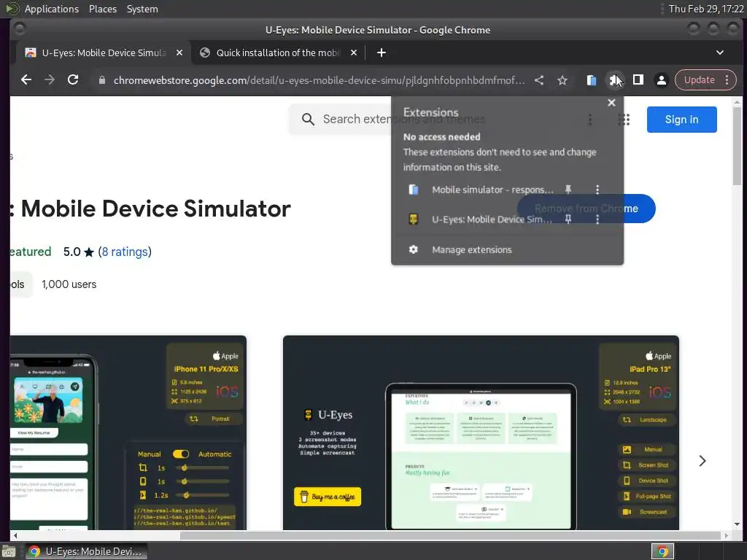Screen dimensions: 747x560
Task: Share this page via share icon
Action: point(539,80)
